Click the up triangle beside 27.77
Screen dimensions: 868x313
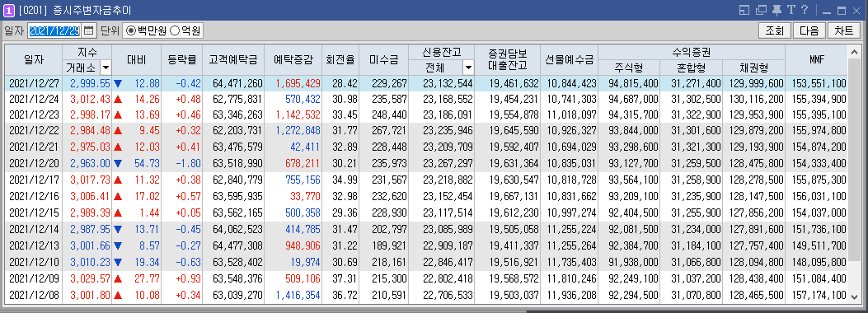[117, 278]
